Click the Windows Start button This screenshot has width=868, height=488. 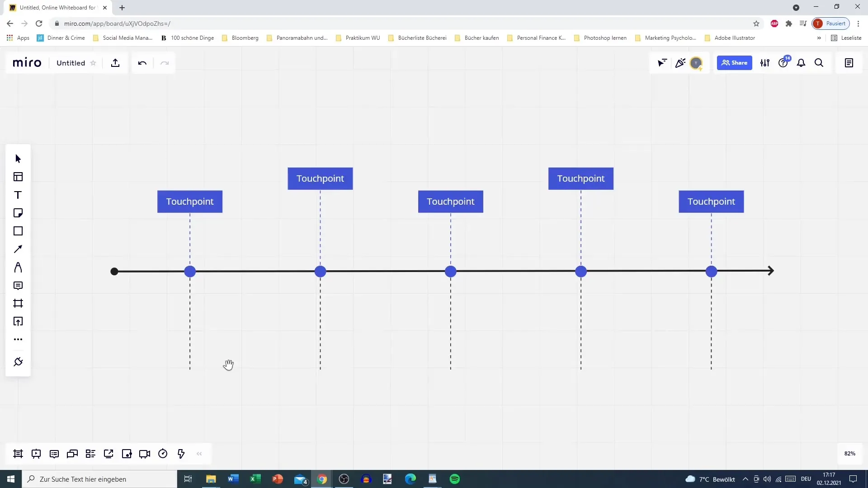pyautogui.click(x=11, y=479)
